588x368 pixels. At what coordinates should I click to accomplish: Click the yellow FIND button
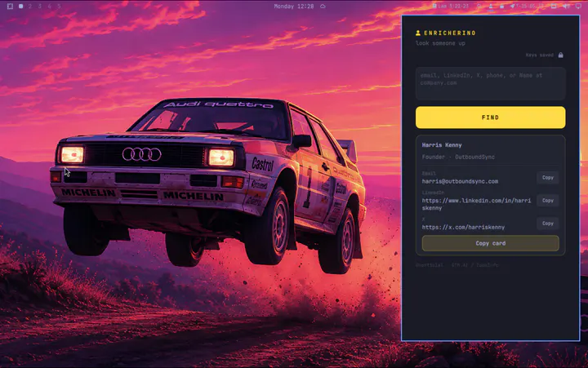pos(490,117)
